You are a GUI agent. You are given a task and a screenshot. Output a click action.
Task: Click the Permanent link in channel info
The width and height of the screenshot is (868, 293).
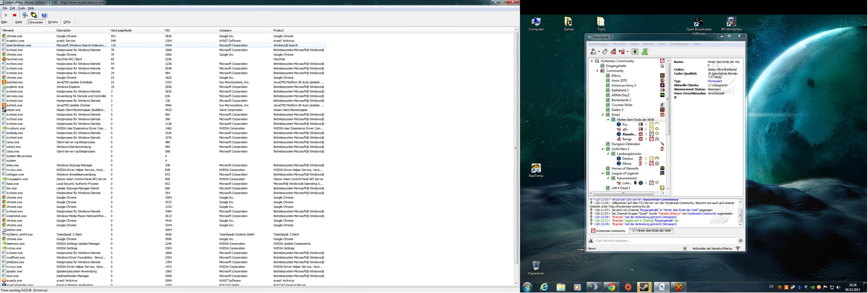715,81
